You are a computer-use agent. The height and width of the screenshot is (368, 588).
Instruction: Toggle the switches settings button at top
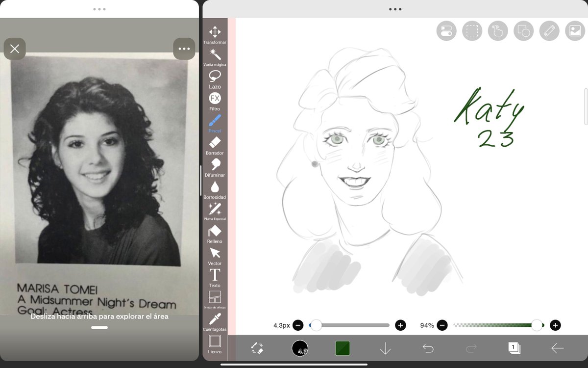pyautogui.click(x=446, y=31)
